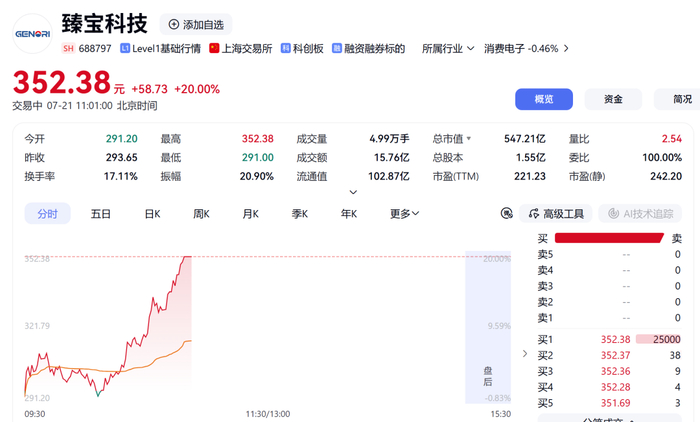This screenshot has width=700, height=422.
Task: Click the 融资融券标的 tag
Action: (368, 48)
